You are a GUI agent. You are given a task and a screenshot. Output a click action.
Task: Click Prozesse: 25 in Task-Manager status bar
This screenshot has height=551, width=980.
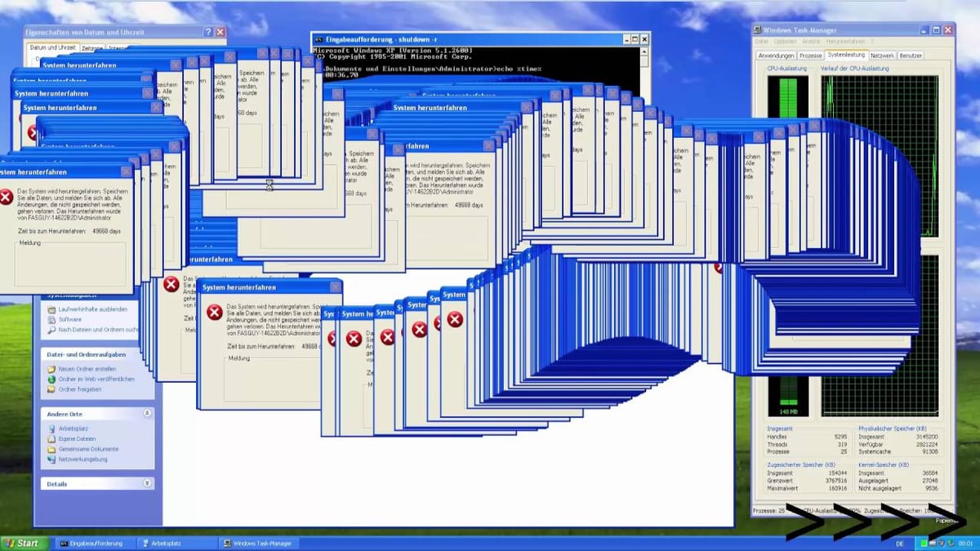(x=769, y=510)
